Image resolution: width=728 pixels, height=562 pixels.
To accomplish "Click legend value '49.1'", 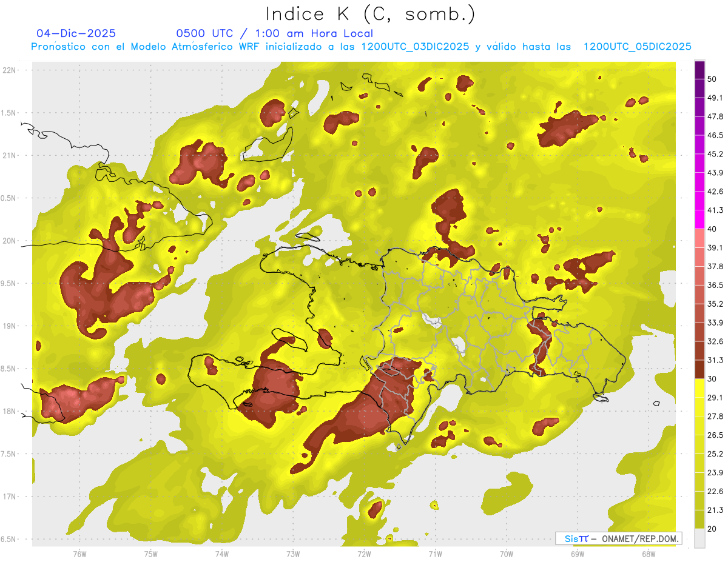I will coord(715,98).
